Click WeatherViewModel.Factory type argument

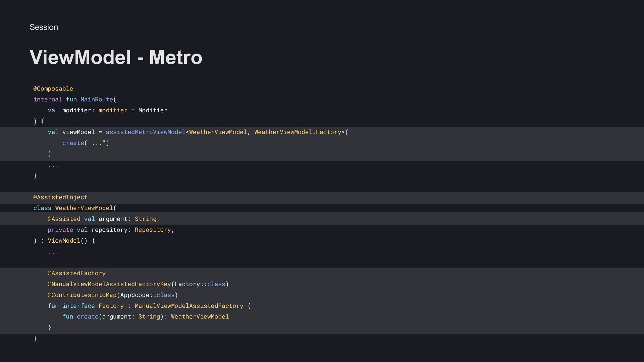click(x=298, y=132)
